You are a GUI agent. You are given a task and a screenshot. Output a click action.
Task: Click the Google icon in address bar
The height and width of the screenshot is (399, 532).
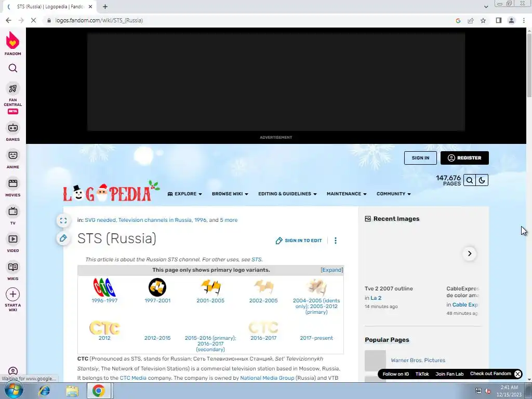[458, 21]
